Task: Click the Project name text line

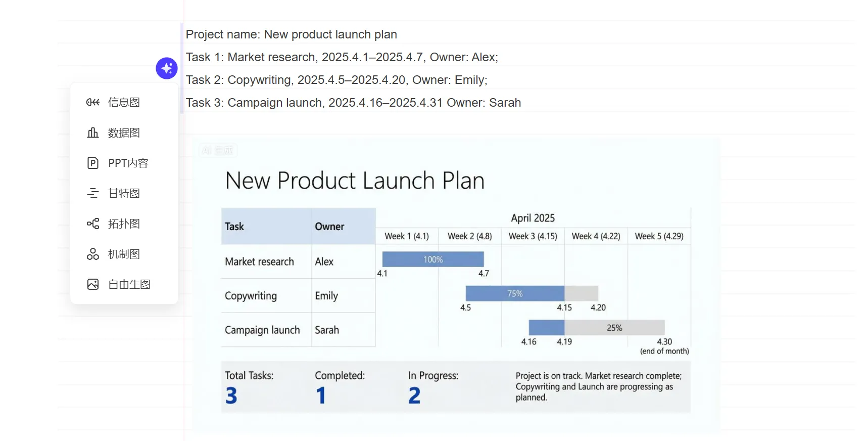Action: [292, 34]
